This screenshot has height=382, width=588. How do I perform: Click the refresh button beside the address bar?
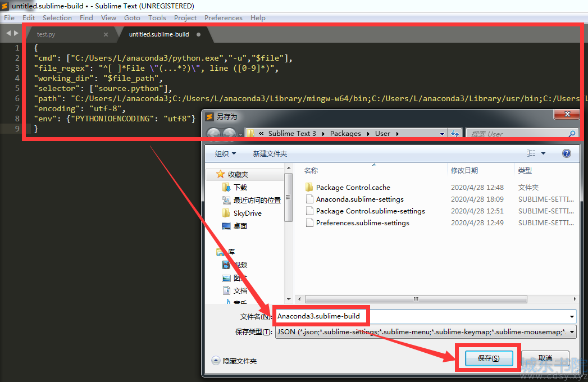(455, 134)
